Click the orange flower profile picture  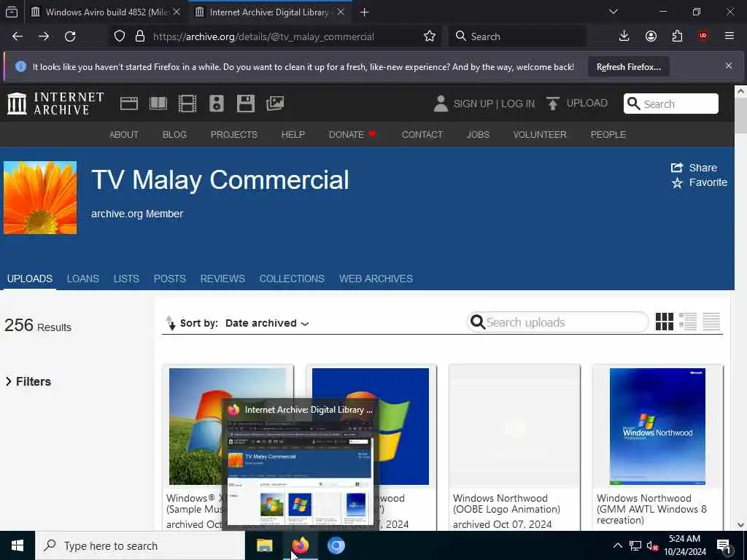[40, 198]
